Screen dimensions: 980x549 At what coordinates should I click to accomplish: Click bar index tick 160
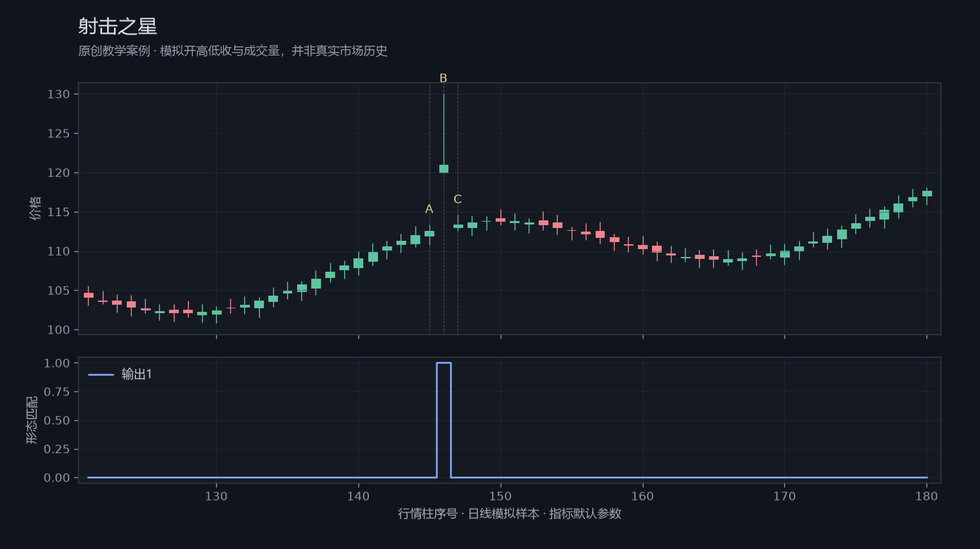pos(643,496)
